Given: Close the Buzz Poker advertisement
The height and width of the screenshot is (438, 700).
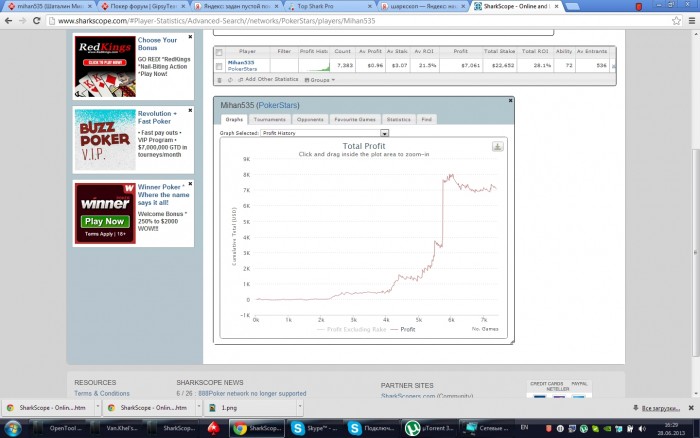Looking at the screenshot, I should point(190,110).
